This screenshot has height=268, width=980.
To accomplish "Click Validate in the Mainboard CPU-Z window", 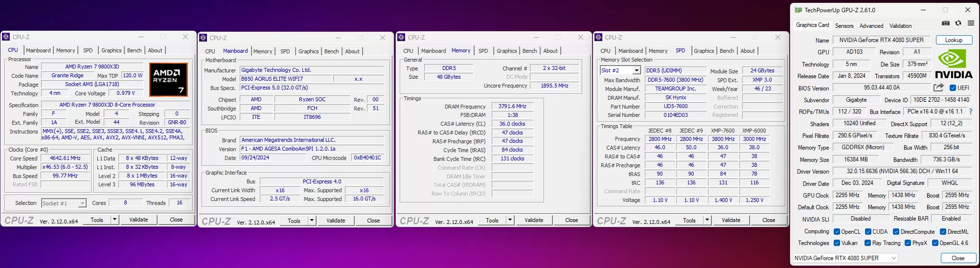I will point(336,221).
